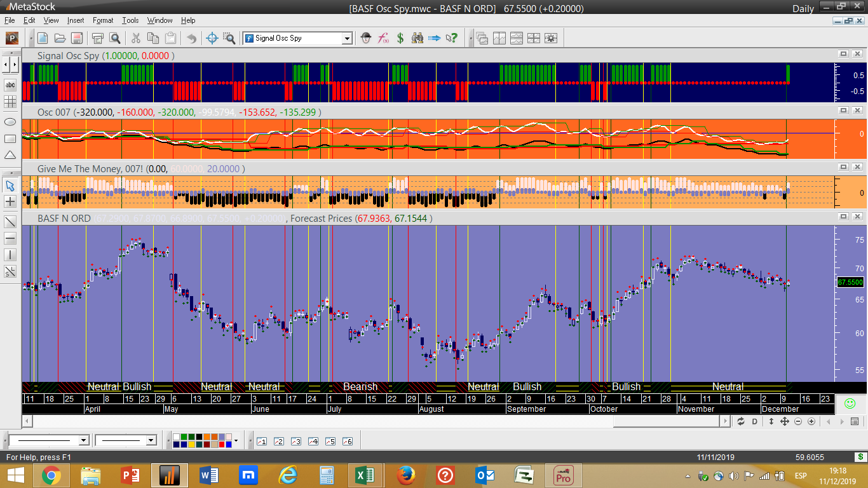Expand the first line style dropdown

click(83, 440)
